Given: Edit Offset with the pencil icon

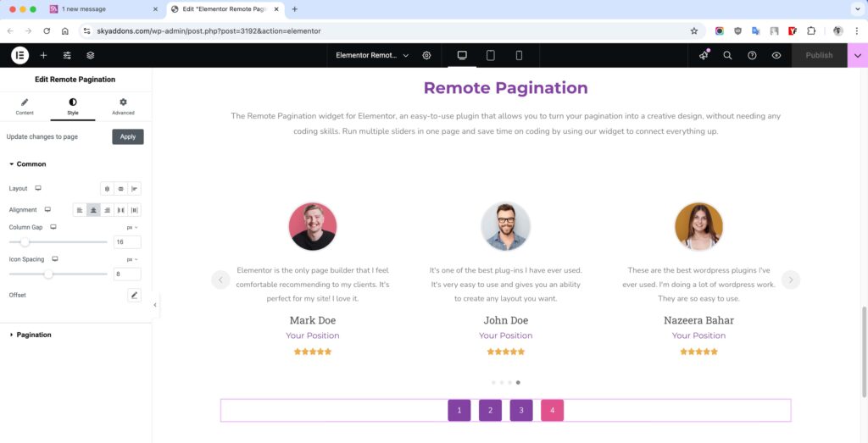Looking at the screenshot, I should tap(134, 296).
